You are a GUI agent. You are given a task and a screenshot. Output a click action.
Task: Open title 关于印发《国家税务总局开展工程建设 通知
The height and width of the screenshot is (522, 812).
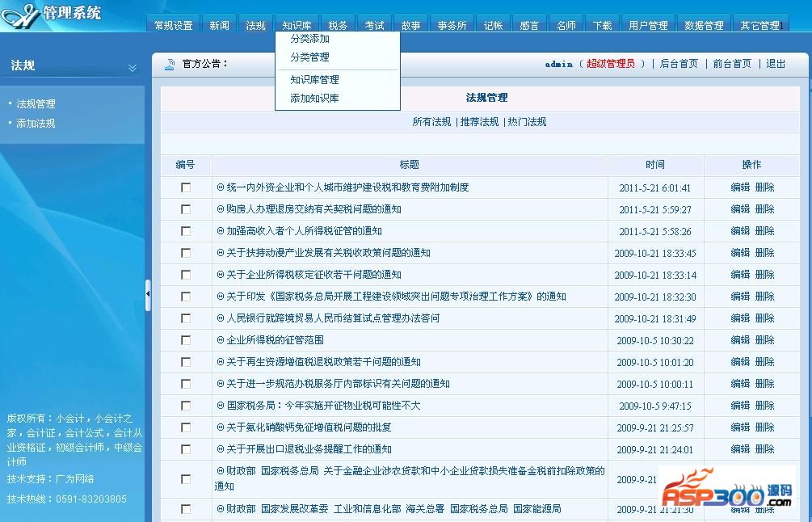(396, 297)
